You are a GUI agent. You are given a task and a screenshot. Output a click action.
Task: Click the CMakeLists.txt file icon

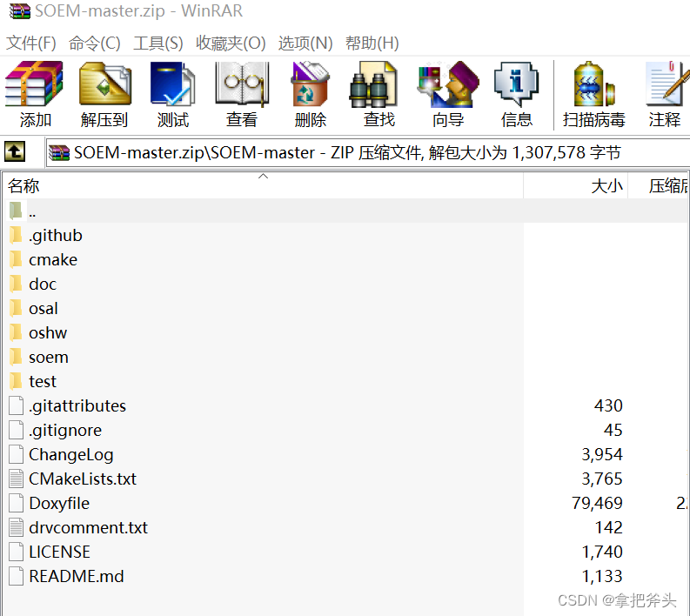click(17, 479)
